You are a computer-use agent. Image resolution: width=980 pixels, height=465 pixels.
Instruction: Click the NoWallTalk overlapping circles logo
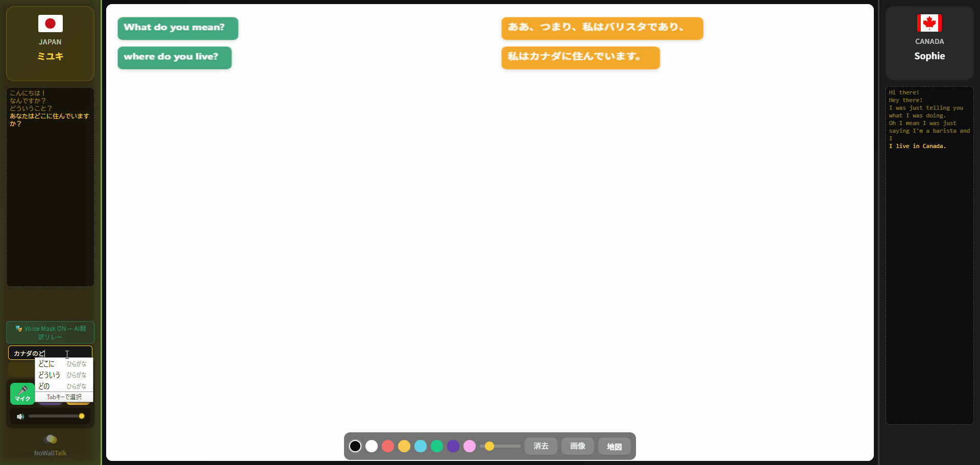tap(50, 438)
